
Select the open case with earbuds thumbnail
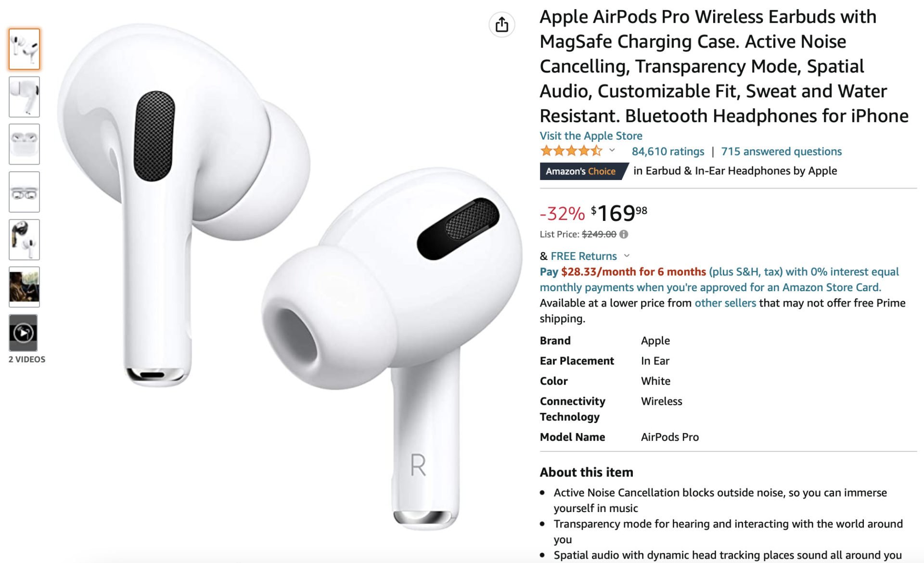(x=24, y=192)
